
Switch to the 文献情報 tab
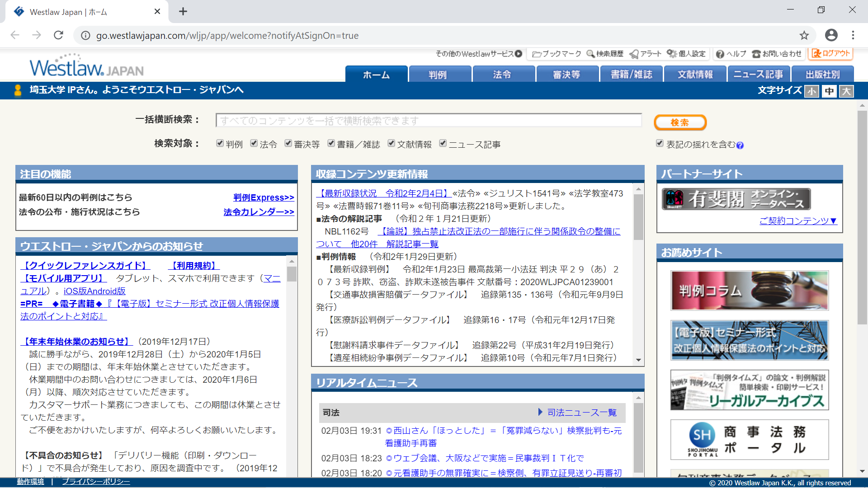click(695, 74)
